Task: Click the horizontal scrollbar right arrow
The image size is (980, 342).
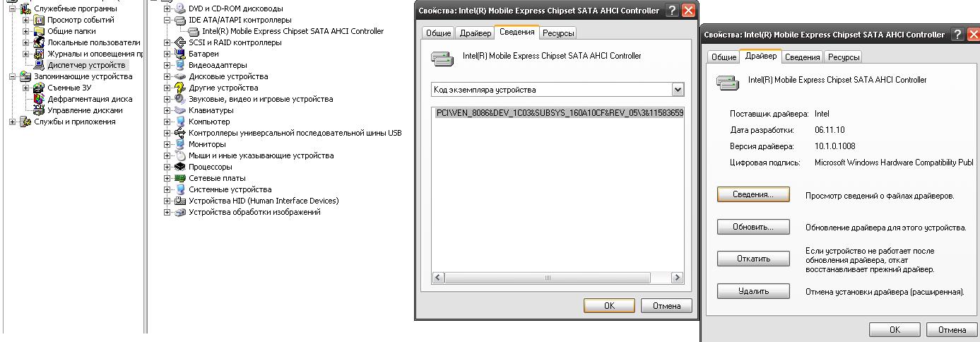Action: click(x=678, y=278)
